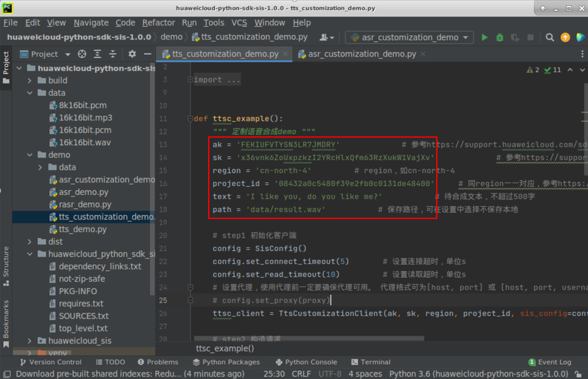Toggle the Bookmarks tool window
The width and height of the screenshot is (588, 379).
click(6, 324)
